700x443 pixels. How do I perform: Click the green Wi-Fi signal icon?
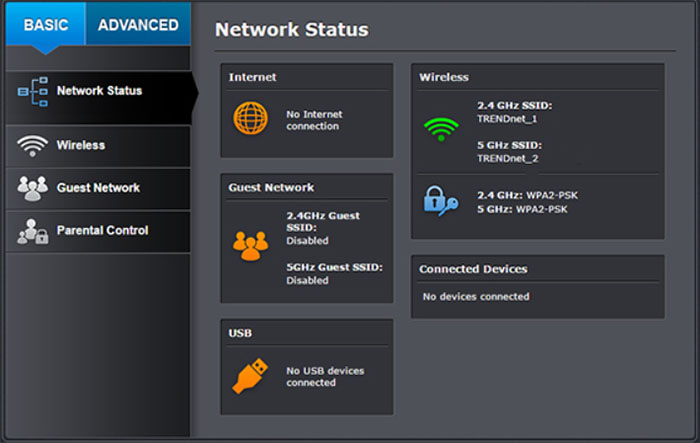click(441, 130)
